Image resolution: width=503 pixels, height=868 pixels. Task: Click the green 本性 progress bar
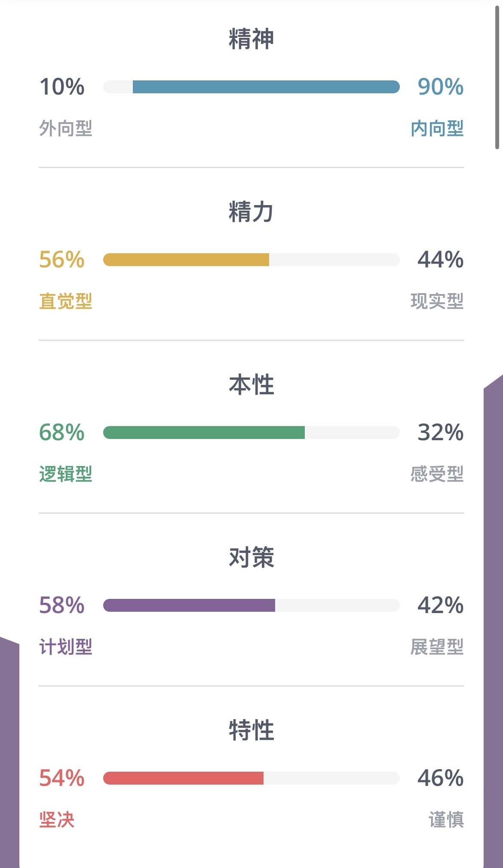[x=252, y=432]
